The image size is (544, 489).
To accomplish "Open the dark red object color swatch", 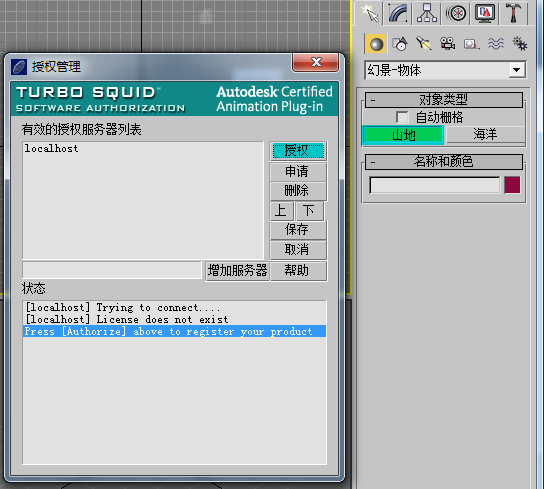I will point(512,185).
